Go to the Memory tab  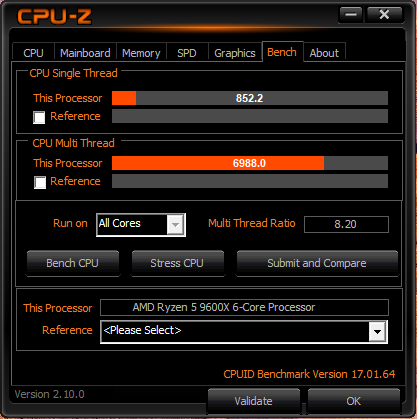[x=141, y=53]
